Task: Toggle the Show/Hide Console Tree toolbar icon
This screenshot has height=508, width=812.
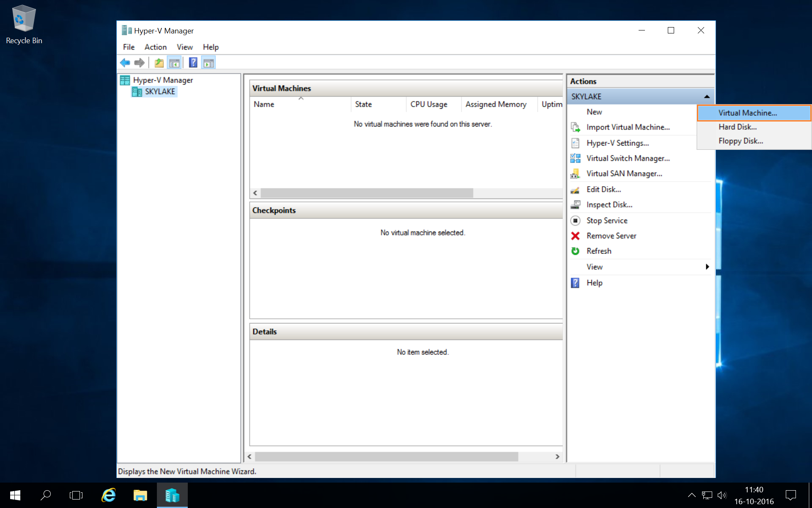Action: 174,63
